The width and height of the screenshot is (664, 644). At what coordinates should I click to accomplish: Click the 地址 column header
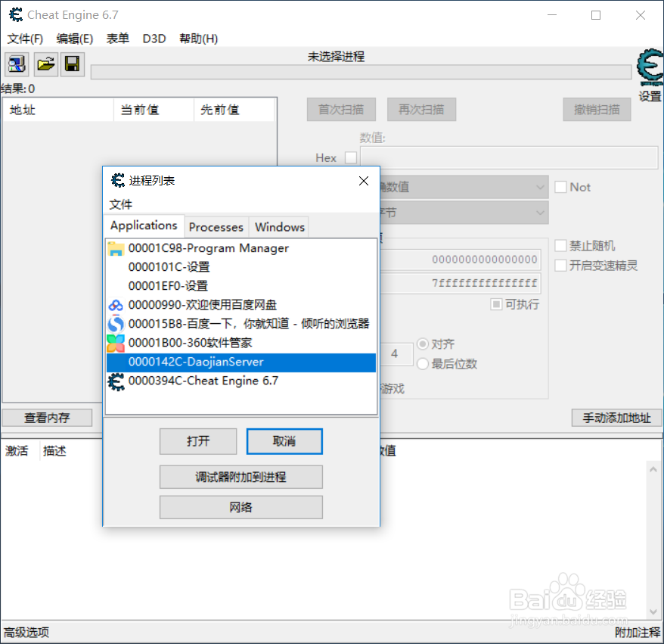58,110
